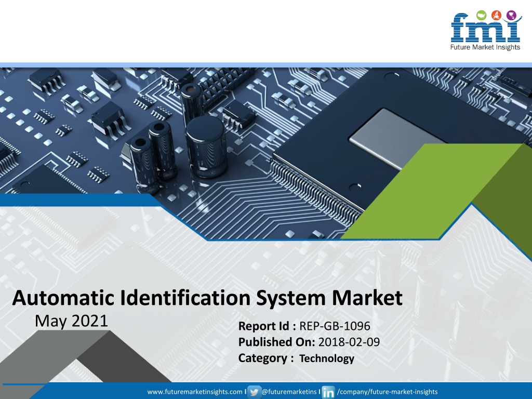Open www.futuremarketinsights.com link
This screenshot has height=399, width=532.
coord(195,392)
